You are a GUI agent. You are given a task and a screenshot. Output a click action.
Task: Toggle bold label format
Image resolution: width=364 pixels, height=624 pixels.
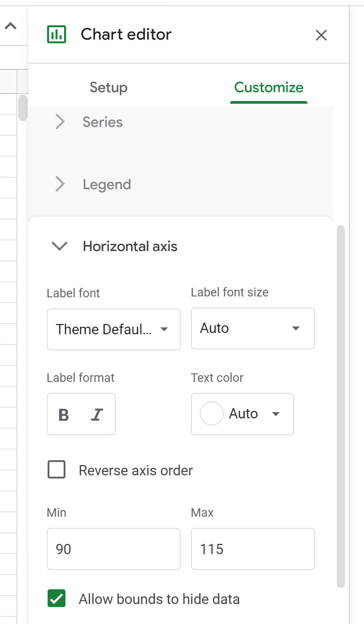click(x=64, y=415)
